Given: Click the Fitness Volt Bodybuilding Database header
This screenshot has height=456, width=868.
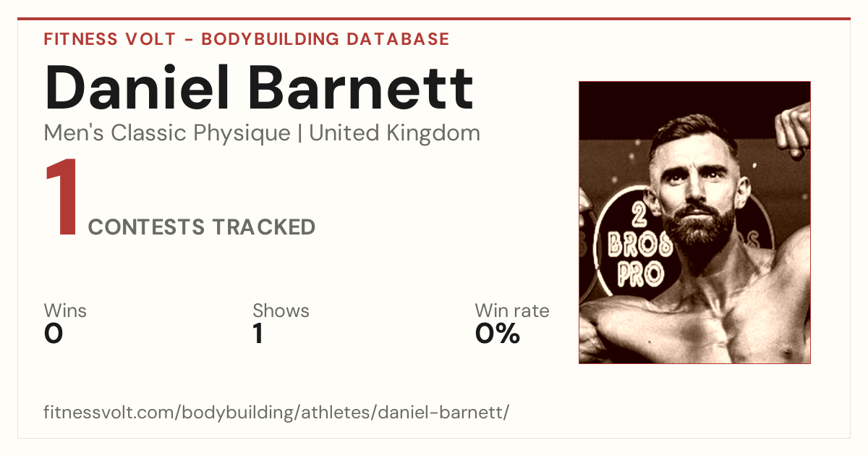Looking at the screenshot, I should pos(247,39).
